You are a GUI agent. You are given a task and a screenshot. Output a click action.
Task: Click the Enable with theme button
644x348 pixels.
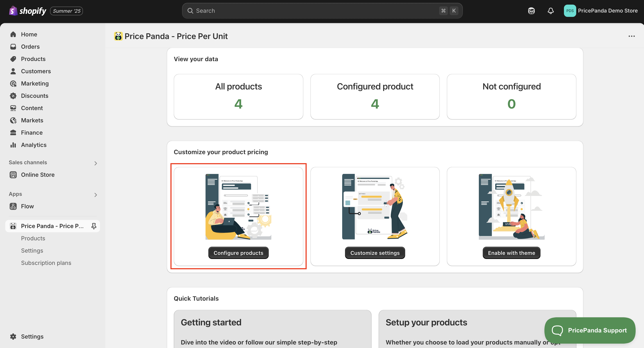(x=511, y=253)
